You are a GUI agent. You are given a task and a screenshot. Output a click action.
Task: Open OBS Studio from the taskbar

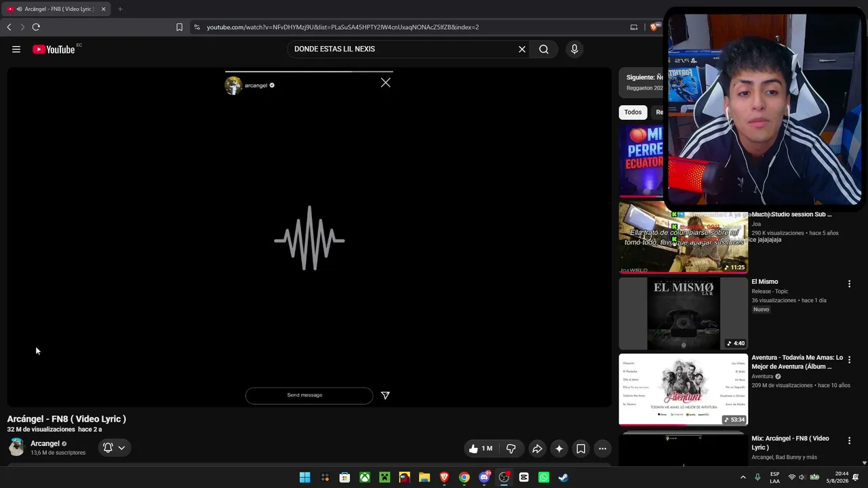tap(504, 477)
